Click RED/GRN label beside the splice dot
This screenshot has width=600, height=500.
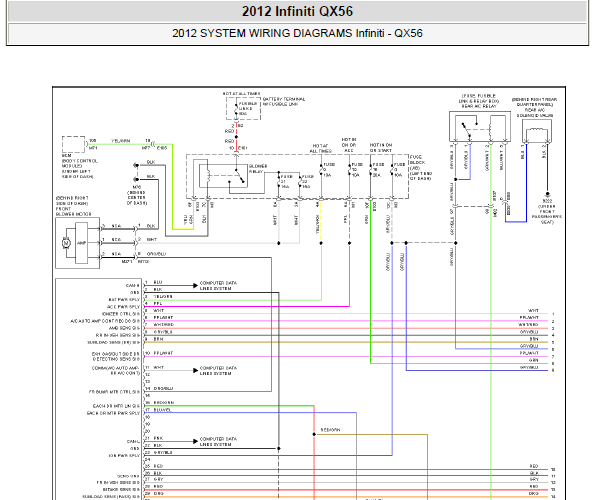coord(330,430)
